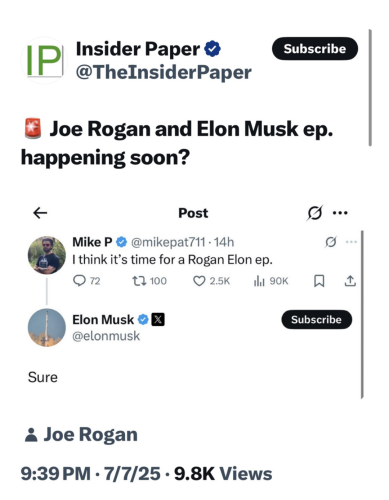This screenshot has height=500, width=389.
Task: Click the share icon on Mike P's post
Action: click(x=350, y=281)
